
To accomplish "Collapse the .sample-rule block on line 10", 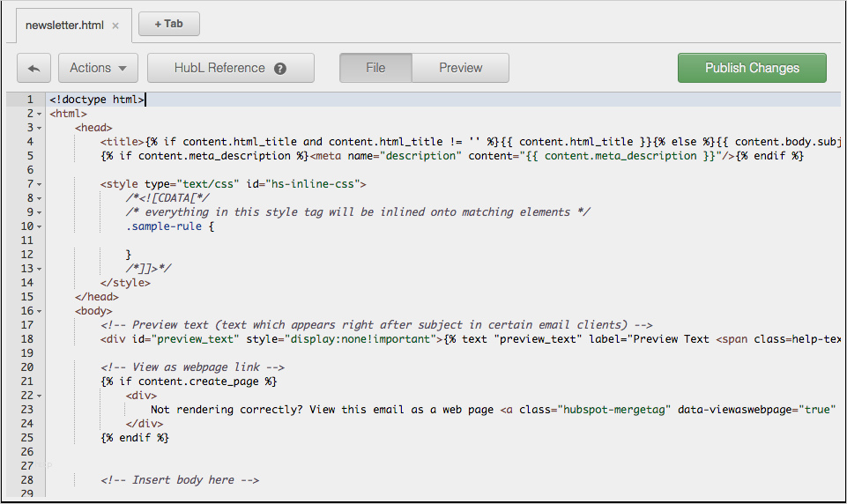I will coord(39,226).
